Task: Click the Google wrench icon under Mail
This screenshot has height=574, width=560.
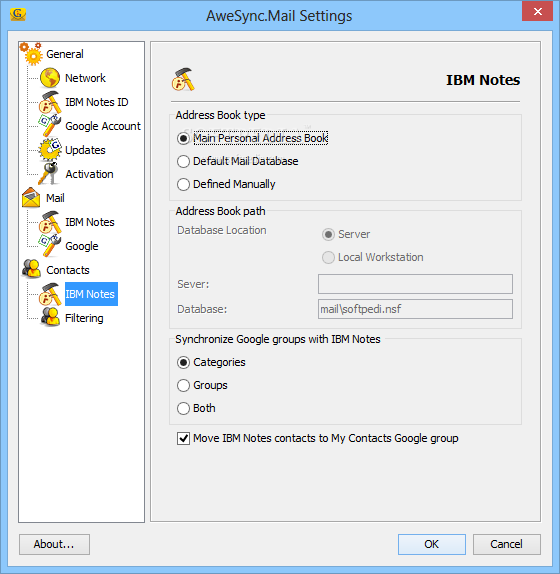Action: tap(50, 246)
